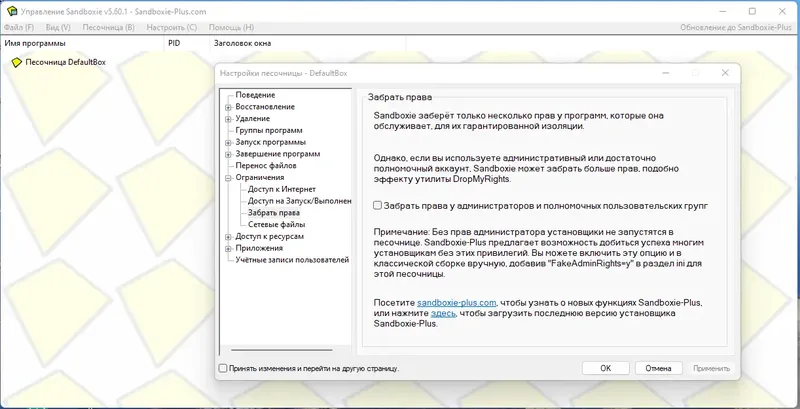The width and height of the screenshot is (800, 409).
Task: Click the Sandboxie app icon in title bar
Action: (12, 11)
